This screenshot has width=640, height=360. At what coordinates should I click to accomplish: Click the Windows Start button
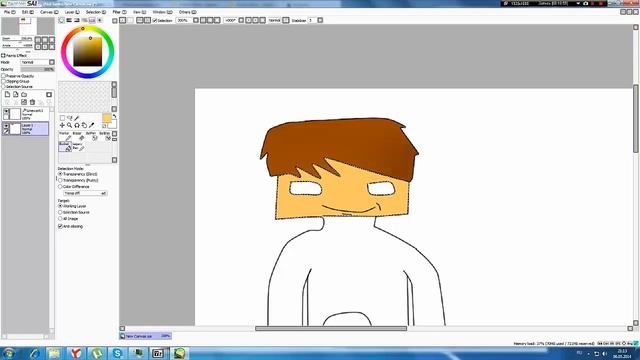click(9, 353)
